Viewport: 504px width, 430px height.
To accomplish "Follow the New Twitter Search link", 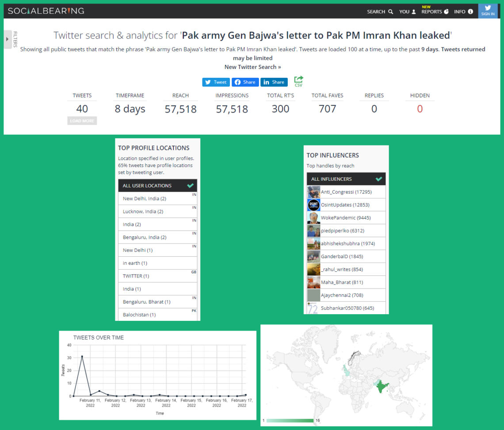I will tap(252, 67).
